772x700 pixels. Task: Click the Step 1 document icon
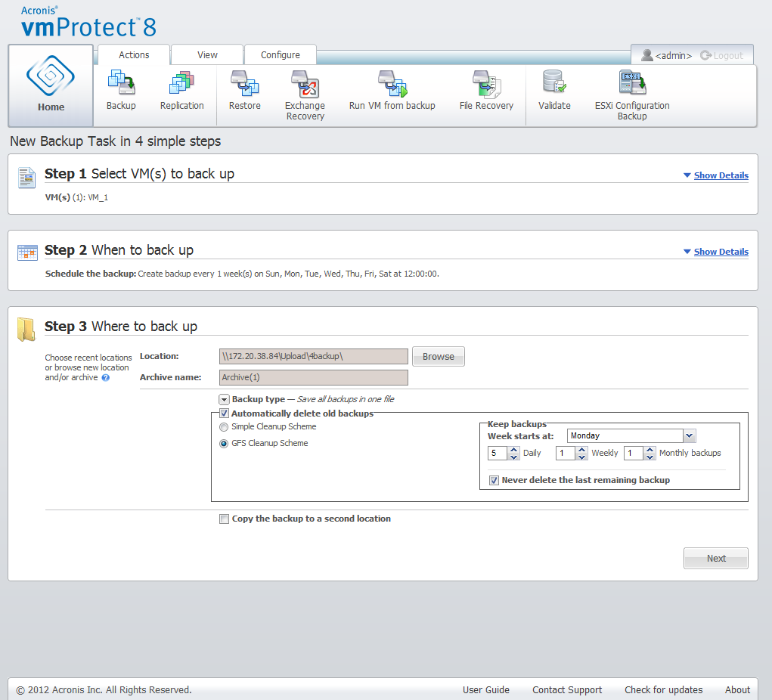[27, 178]
